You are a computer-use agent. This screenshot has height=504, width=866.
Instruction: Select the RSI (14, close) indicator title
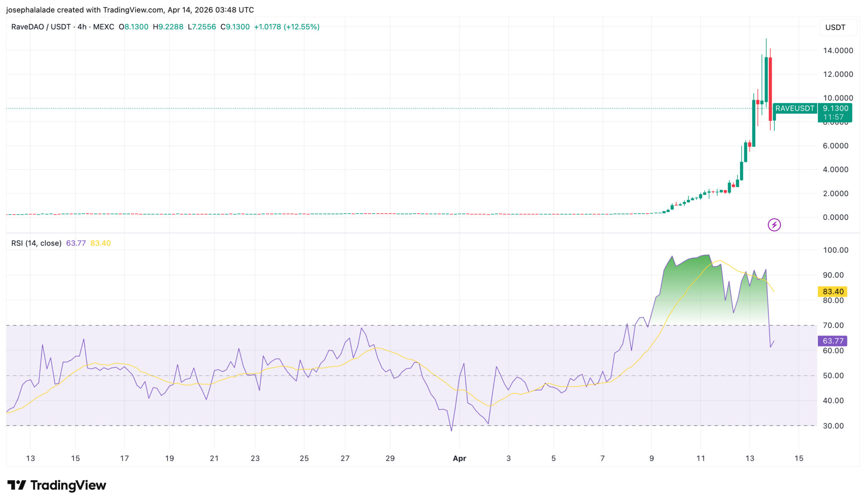click(x=36, y=243)
